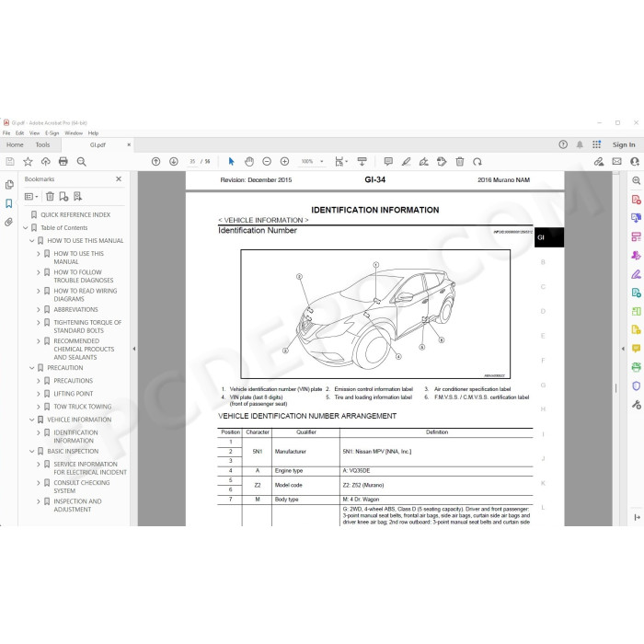Open INSPECTION AND ADJUSTMENT bookmark
The height and width of the screenshot is (644, 644).
pos(77,505)
